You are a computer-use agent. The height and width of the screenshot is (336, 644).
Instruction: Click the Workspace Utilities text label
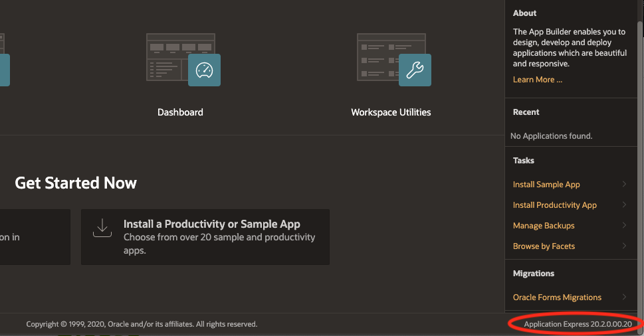(x=391, y=112)
